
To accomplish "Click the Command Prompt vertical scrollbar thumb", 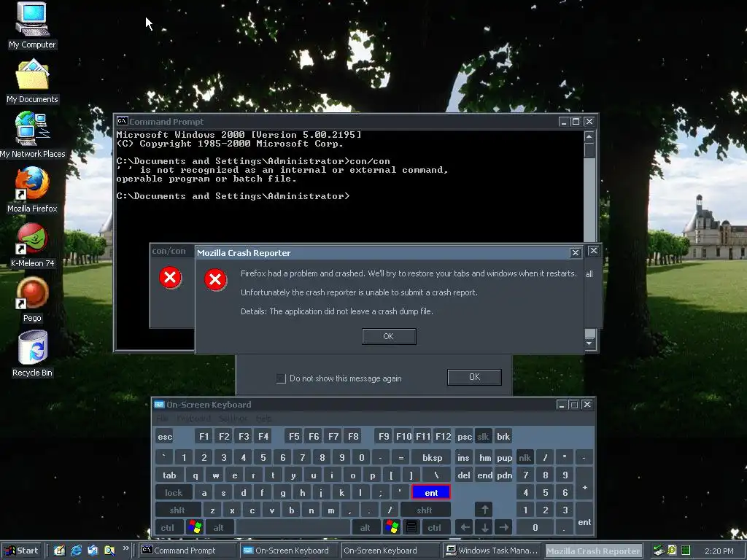I will point(589,150).
